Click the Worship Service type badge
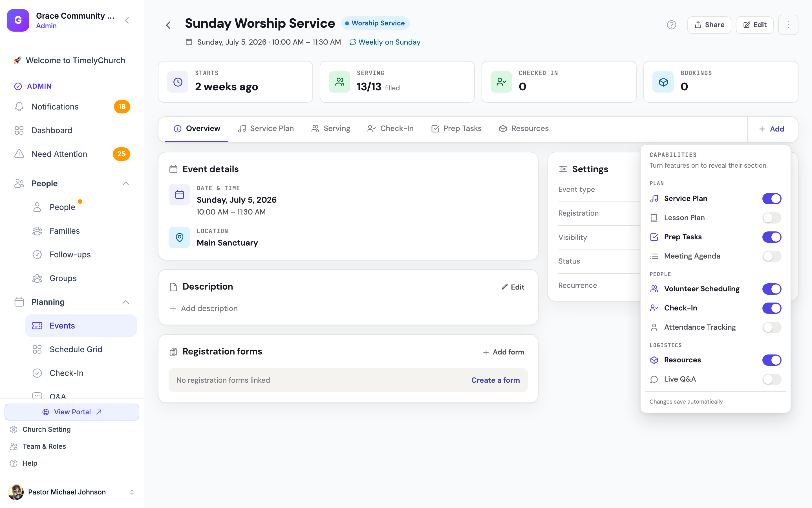 point(375,23)
